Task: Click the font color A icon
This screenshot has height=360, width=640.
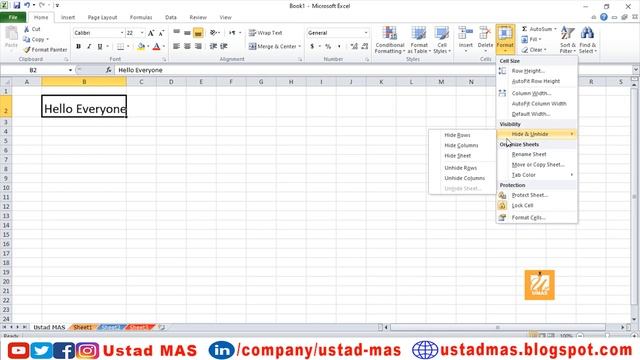Action: (x=156, y=47)
